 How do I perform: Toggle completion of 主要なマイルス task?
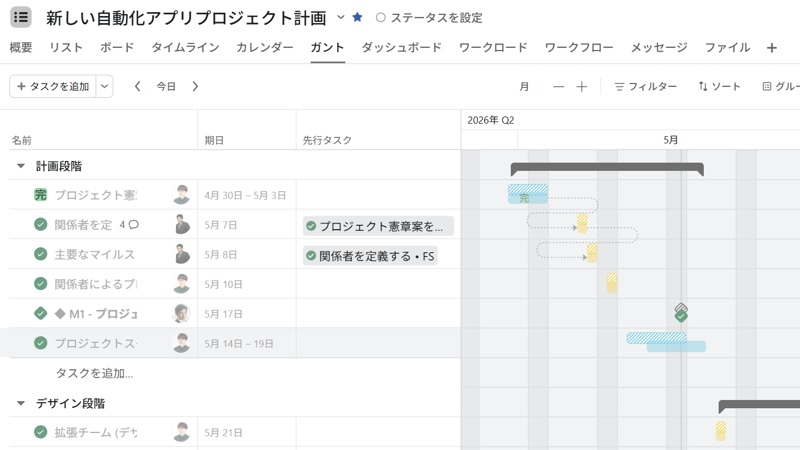tap(40, 254)
